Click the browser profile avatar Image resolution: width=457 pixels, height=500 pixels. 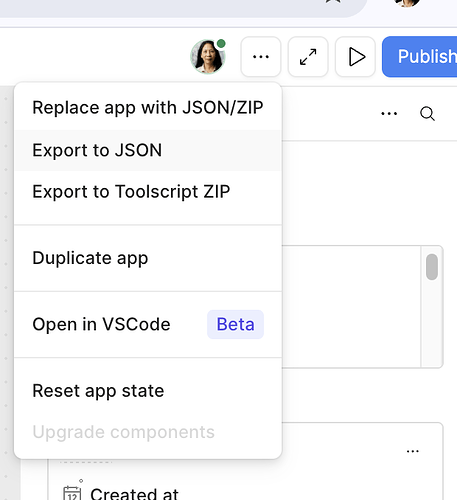(407, 3)
